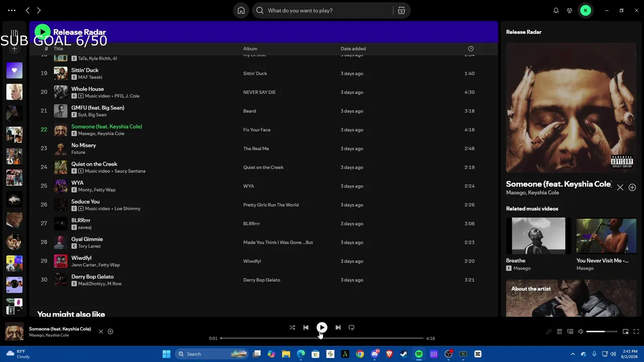Click the Windows taskbar Search box
Viewport: 644px width, 362px height.
click(x=211, y=354)
